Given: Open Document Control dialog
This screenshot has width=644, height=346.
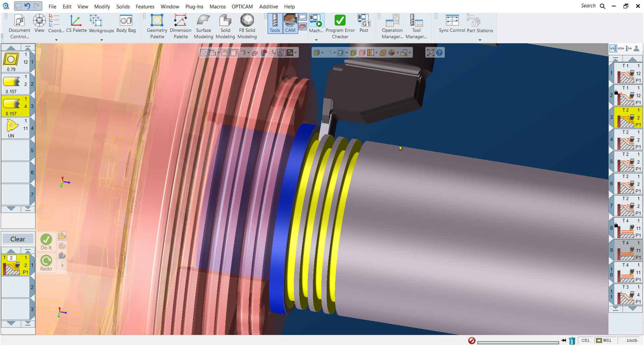Looking at the screenshot, I should (x=19, y=27).
